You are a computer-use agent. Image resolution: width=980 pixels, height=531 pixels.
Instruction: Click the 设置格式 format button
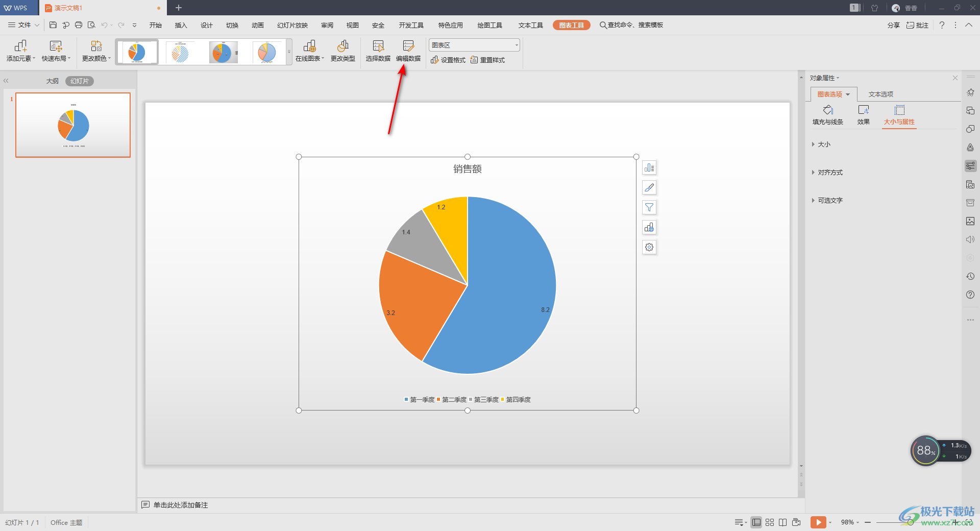coord(448,60)
